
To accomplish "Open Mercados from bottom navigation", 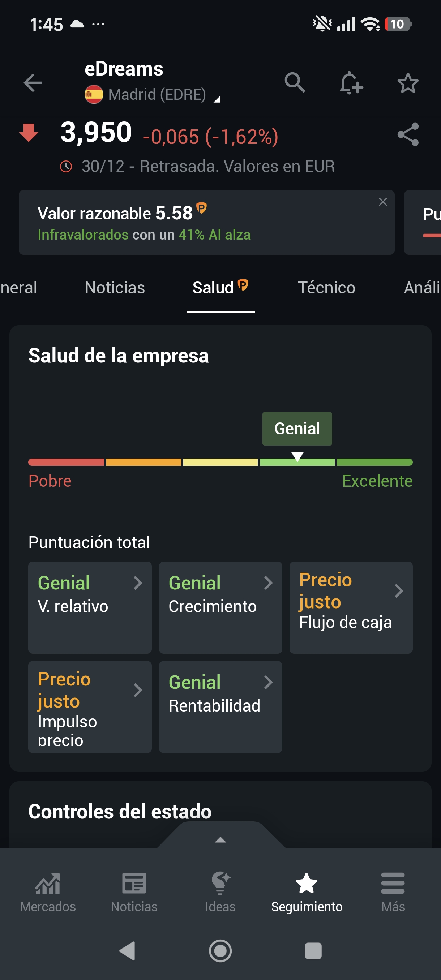I will point(48,892).
